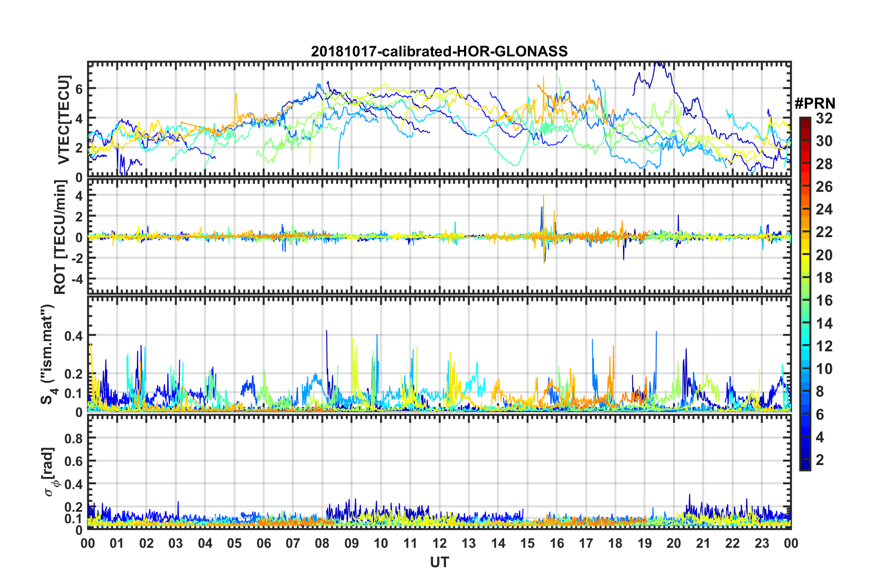This screenshot has height=588, width=879.
Task: Click sigma phi y-axis tick label 0.8
Action: tap(74, 438)
